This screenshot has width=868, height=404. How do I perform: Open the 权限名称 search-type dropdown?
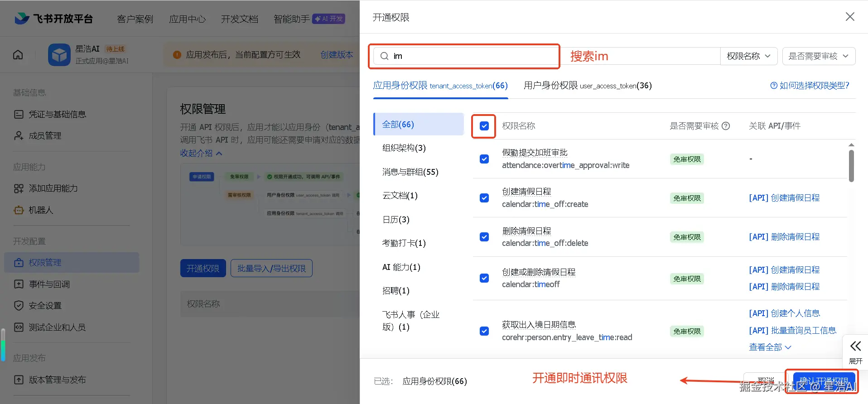coord(749,56)
